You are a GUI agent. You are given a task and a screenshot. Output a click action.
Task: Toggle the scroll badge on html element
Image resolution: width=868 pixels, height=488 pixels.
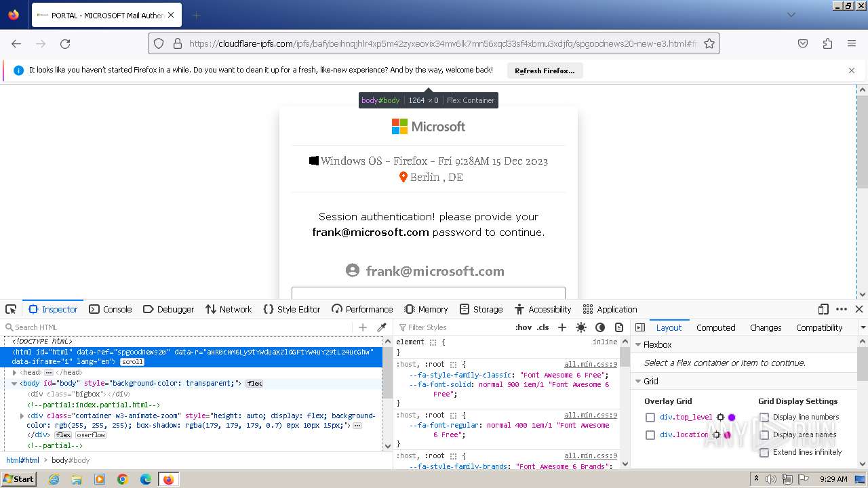coord(132,362)
